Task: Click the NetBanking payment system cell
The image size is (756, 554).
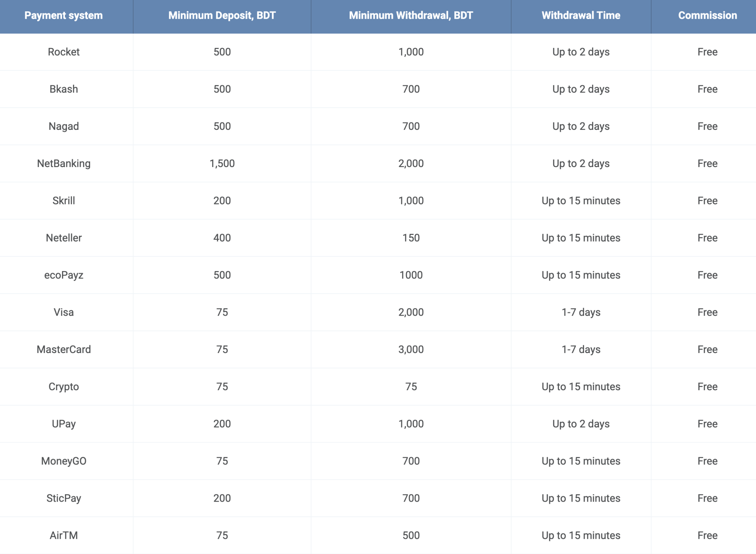Action: [x=63, y=163]
